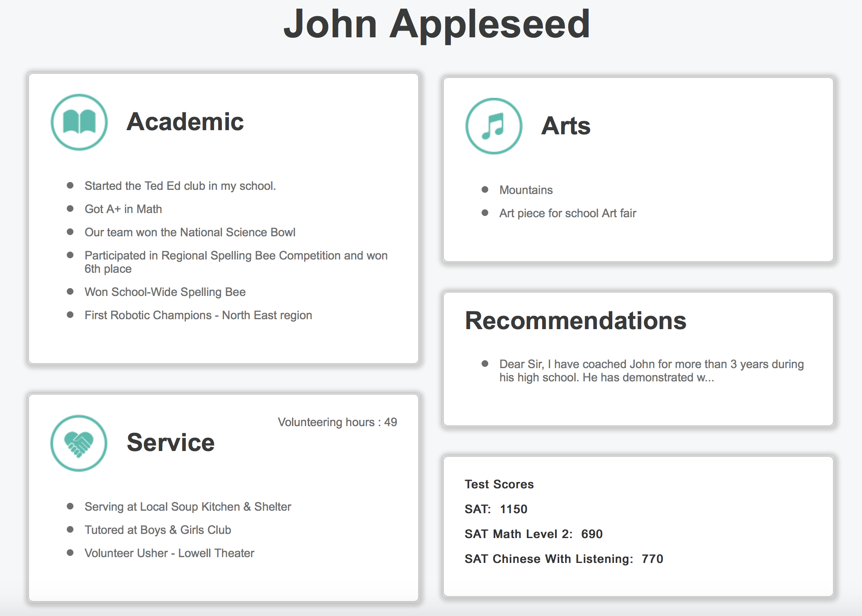Open the Service section heading
Screen dimensions: 862x616
coord(170,443)
